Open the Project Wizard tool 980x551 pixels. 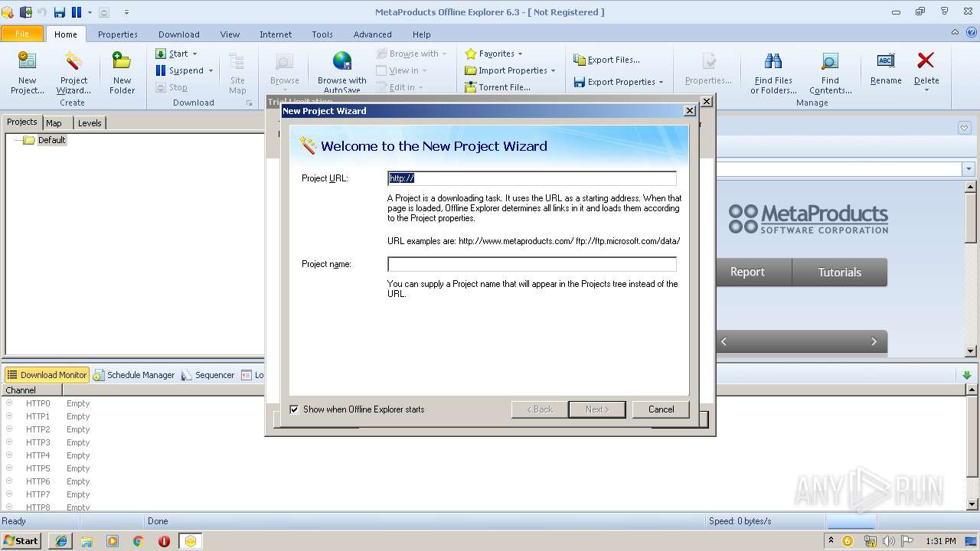pos(73,73)
